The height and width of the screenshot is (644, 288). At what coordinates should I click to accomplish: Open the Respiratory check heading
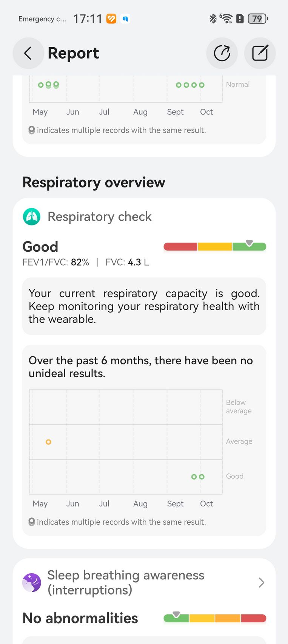(99, 217)
